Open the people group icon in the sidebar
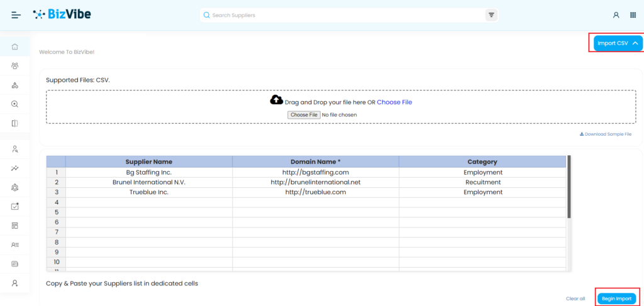644x306 pixels. click(x=15, y=66)
